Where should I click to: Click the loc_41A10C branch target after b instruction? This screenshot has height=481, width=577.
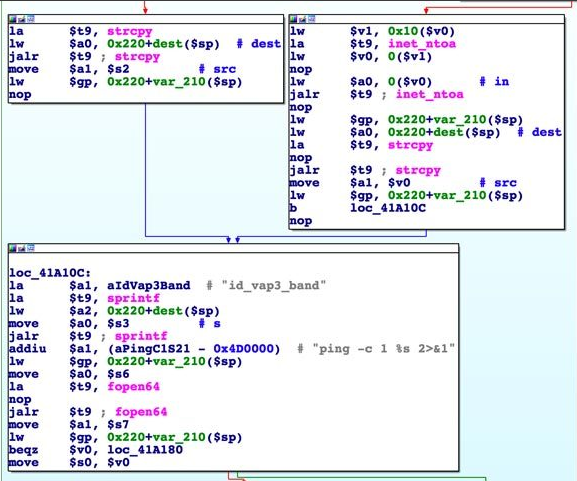pos(388,208)
